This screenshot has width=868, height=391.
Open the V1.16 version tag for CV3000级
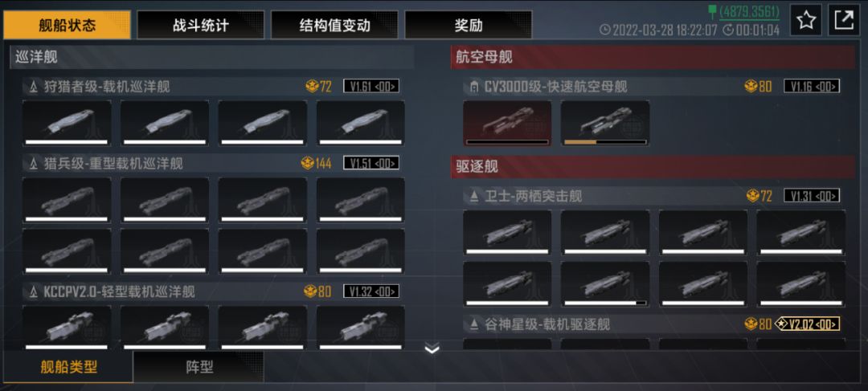[812, 86]
